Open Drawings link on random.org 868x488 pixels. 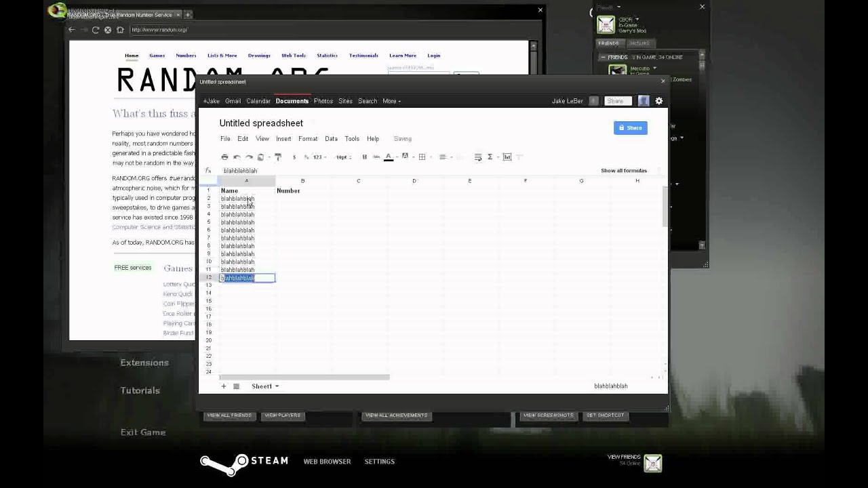259,56
